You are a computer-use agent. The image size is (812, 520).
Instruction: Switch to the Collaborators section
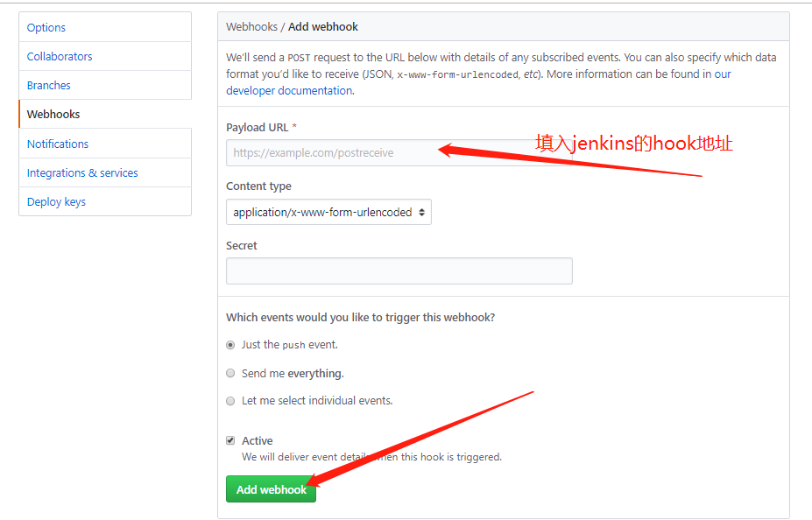[x=60, y=56]
